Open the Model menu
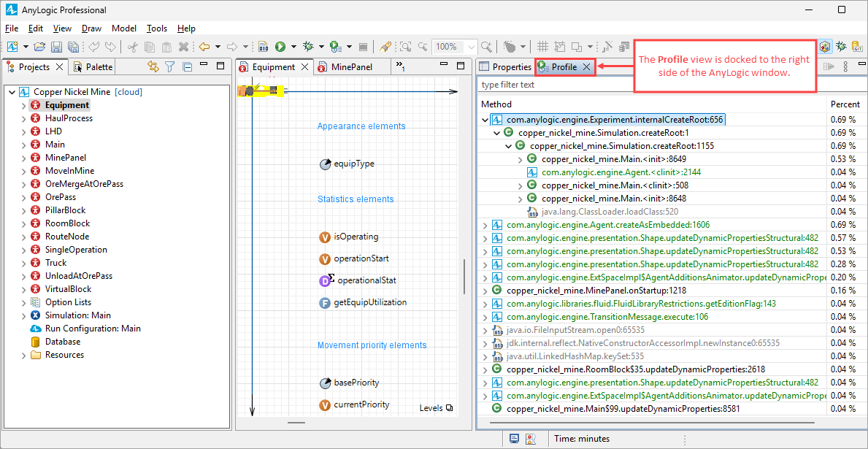The height and width of the screenshot is (449, 868). [x=124, y=28]
